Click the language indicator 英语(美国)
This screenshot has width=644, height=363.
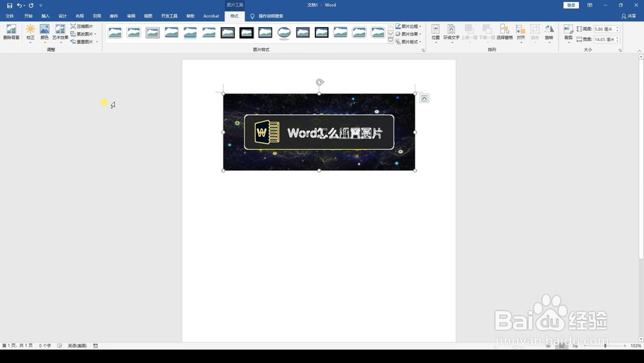(77, 346)
